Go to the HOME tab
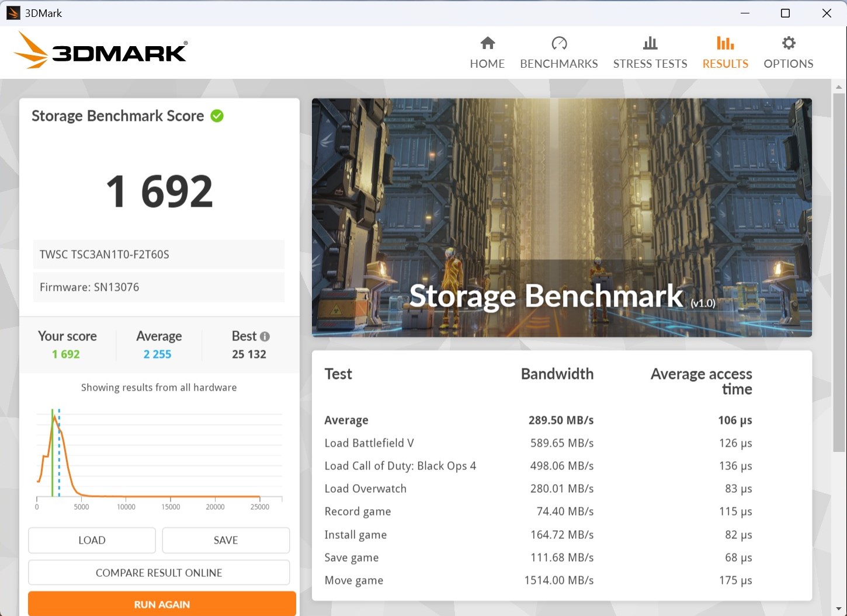Image resolution: width=847 pixels, height=616 pixels. coord(487,53)
